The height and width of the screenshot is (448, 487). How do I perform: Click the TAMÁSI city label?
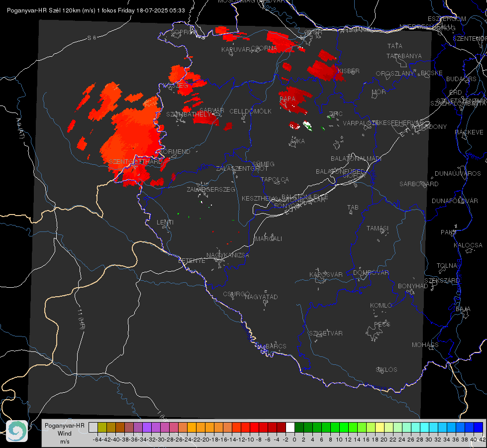(378, 228)
